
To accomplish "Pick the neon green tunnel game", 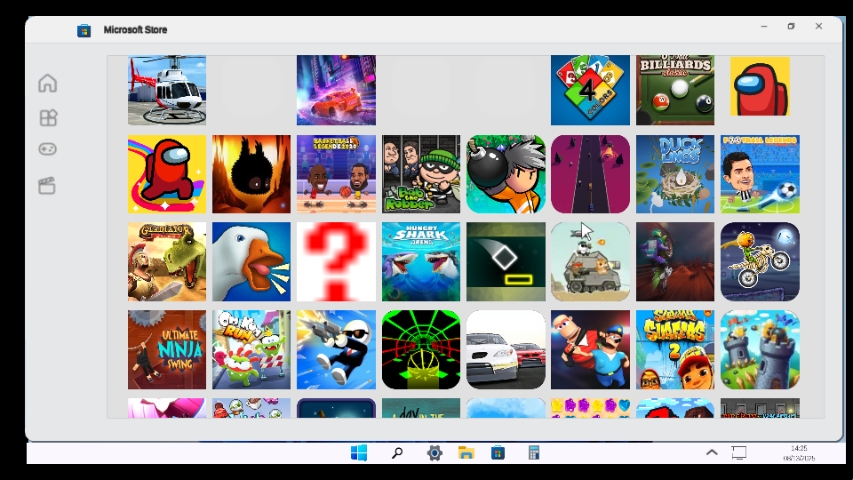I will pyautogui.click(x=421, y=349).
